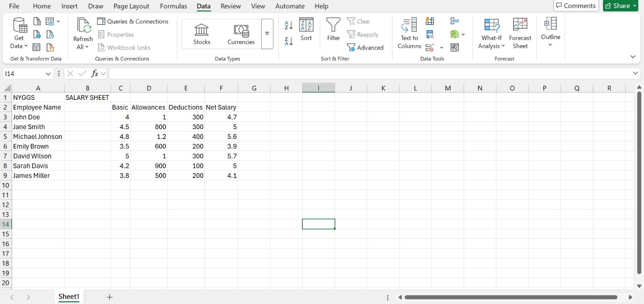The height and width of the screenshot is (304, 644).
Task: Click the Remove Duplicates icon
Action: click(430, 34)
